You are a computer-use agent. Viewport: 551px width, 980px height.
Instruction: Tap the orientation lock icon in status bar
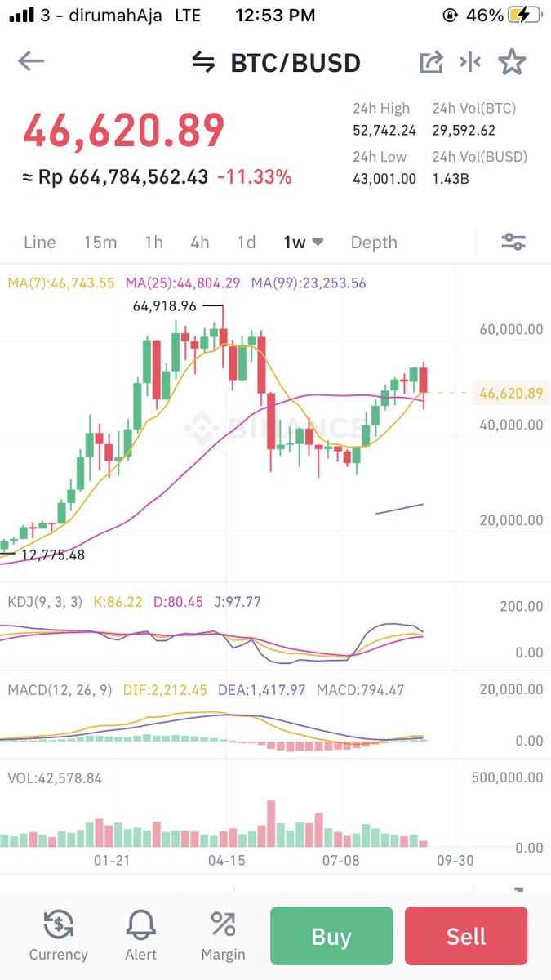(450, 16)
